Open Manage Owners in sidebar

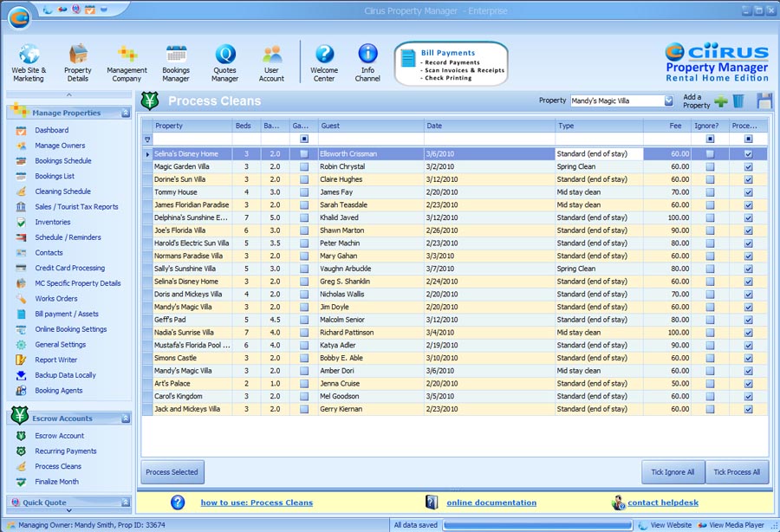coord(60,146)
